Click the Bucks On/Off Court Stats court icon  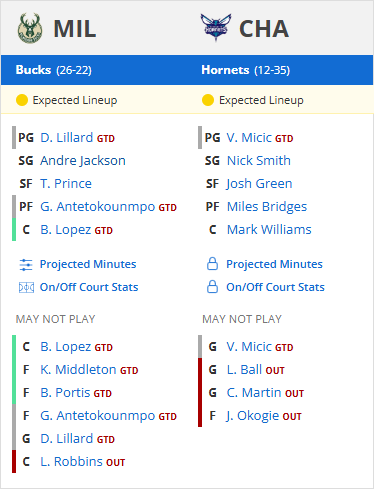click(26, 287)
